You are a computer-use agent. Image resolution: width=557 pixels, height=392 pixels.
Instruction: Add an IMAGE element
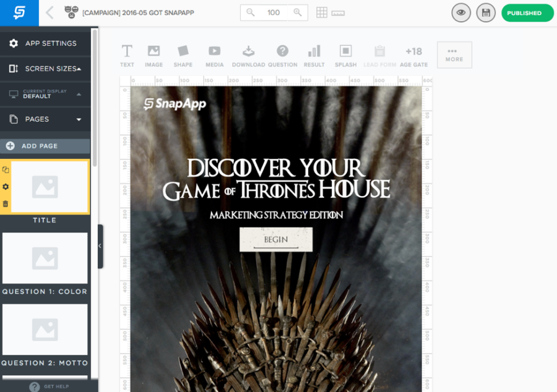tap(154, 56)
